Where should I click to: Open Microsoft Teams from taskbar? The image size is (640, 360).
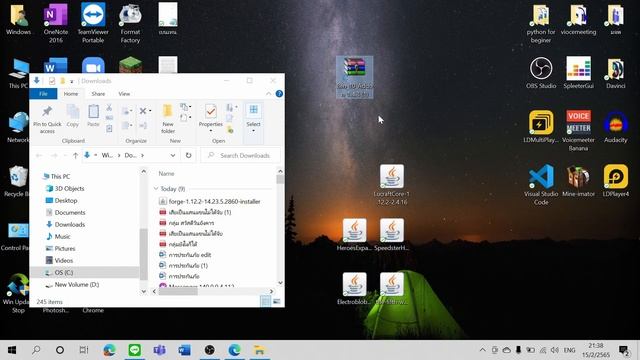tap(160, 350)
